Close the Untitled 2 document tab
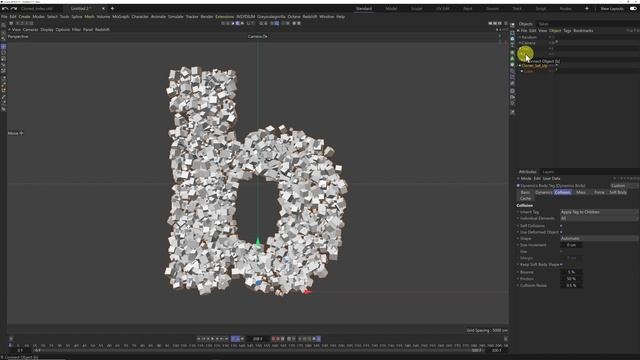 tap(103, 8)
